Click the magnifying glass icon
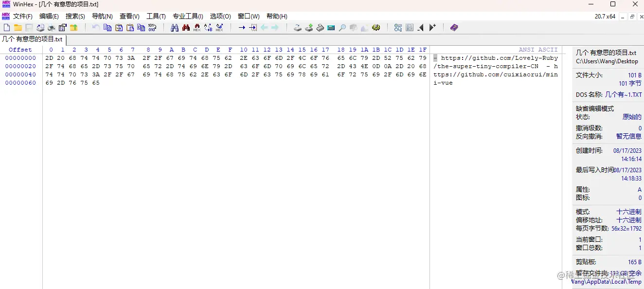The width and height of the screenshot is (644, 289). 342,28
